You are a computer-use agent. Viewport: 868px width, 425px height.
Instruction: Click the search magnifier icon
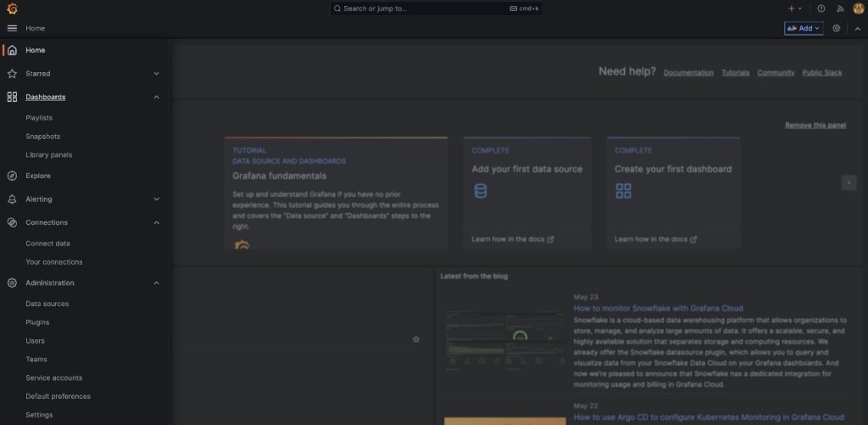click(337, 8)
